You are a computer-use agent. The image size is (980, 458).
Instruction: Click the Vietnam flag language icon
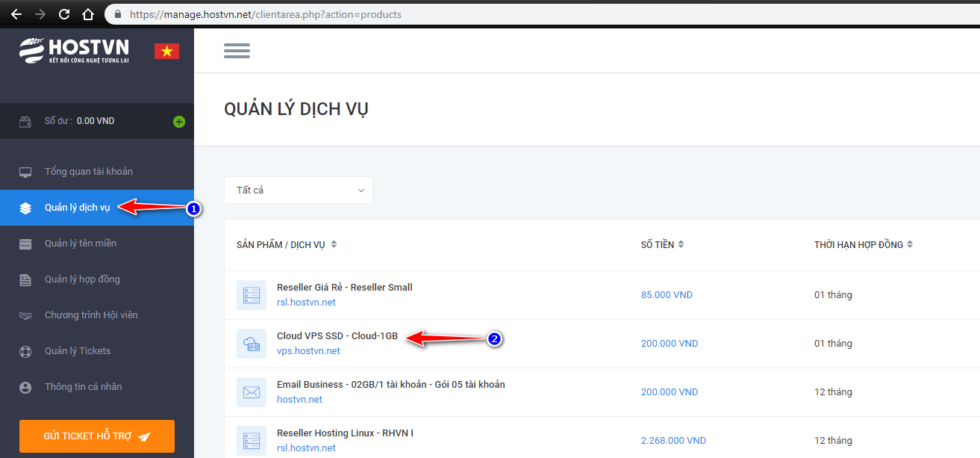[166, 51]
